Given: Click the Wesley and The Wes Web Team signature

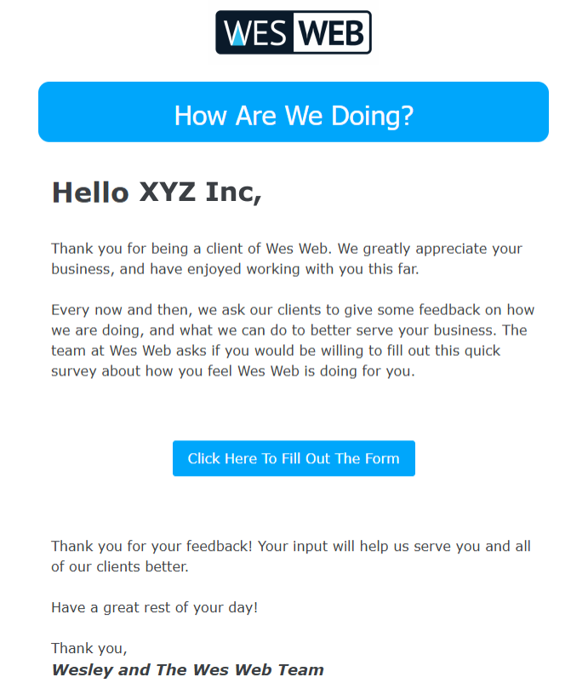Looking at the screenshot, I should pos(187,669).
